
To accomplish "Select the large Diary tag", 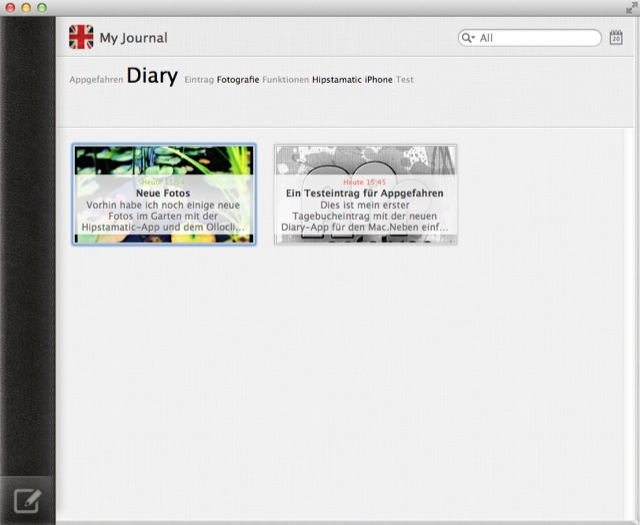I will [x=152, y=77].
